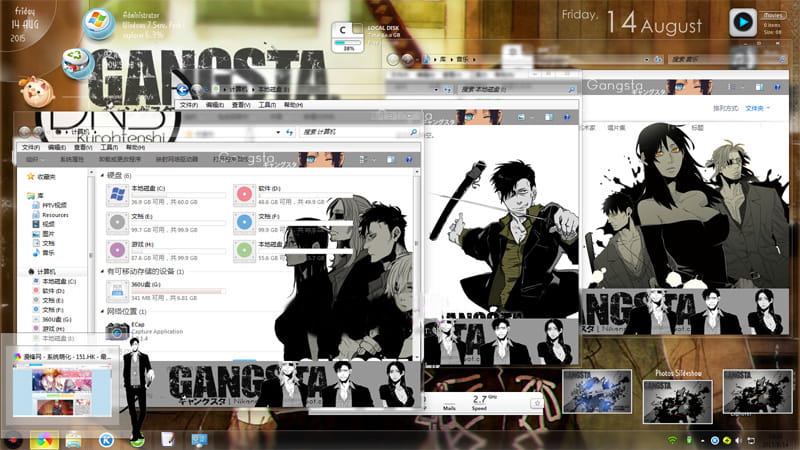Image resolution: width=800 pixels, height=450 pixels.
Task: Click the 搜索 计算机 search box
Action: [360, 132]
